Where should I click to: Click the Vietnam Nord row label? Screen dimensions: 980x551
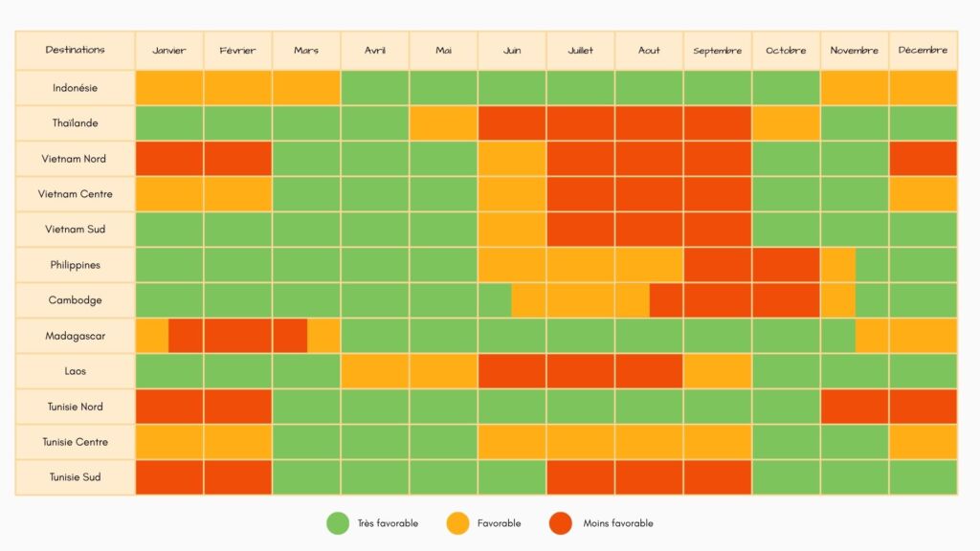pos(75,159)
